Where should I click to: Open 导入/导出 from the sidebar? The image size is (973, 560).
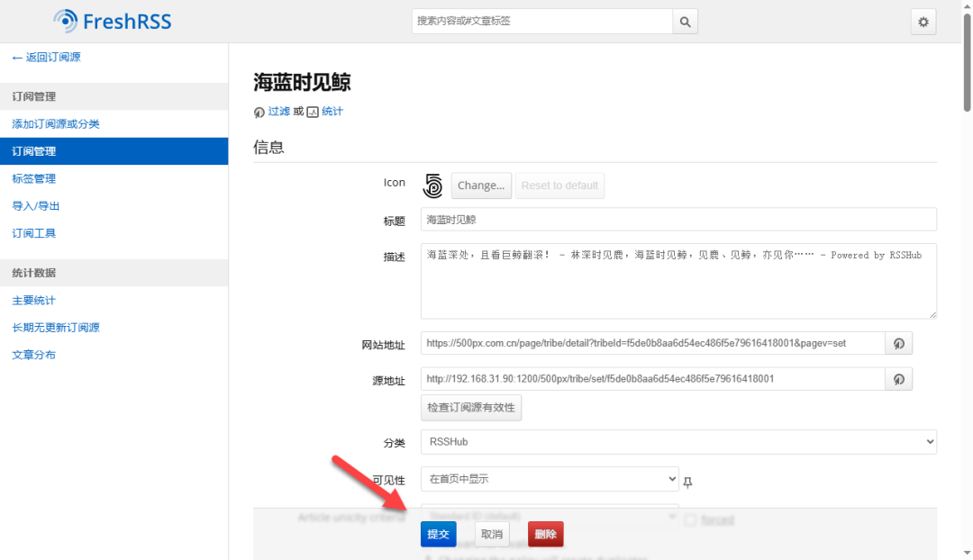[x=36, y=205]
